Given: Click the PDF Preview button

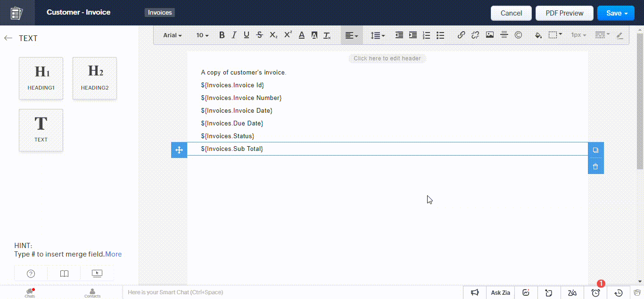Looking at the screenshot, I should coord(564,13).
